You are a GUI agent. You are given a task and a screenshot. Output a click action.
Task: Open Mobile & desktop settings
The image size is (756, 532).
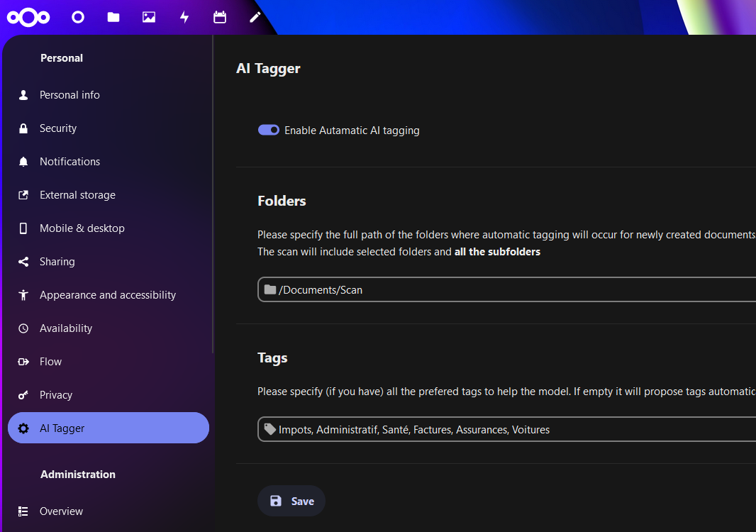point(82,228)
